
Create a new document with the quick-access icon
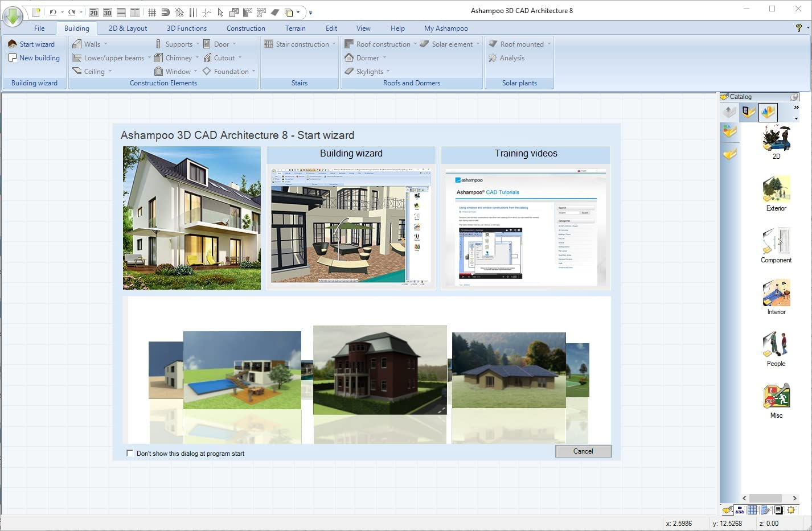(36, 12)
